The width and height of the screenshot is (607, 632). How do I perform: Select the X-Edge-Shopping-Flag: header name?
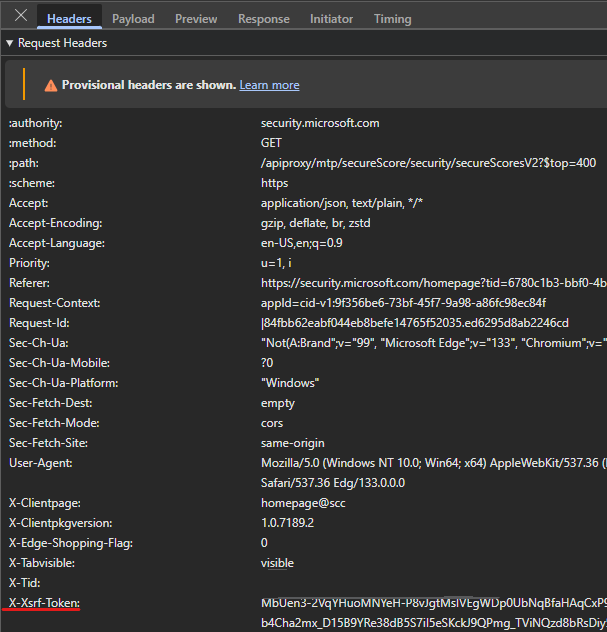pyautogui.click(x=71, y=543)
